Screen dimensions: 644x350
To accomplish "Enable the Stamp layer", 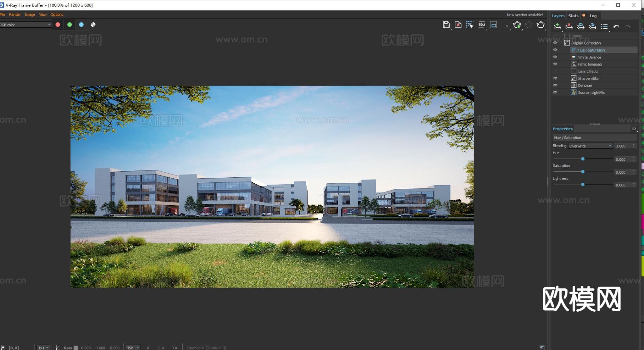I will click(555, 36).
